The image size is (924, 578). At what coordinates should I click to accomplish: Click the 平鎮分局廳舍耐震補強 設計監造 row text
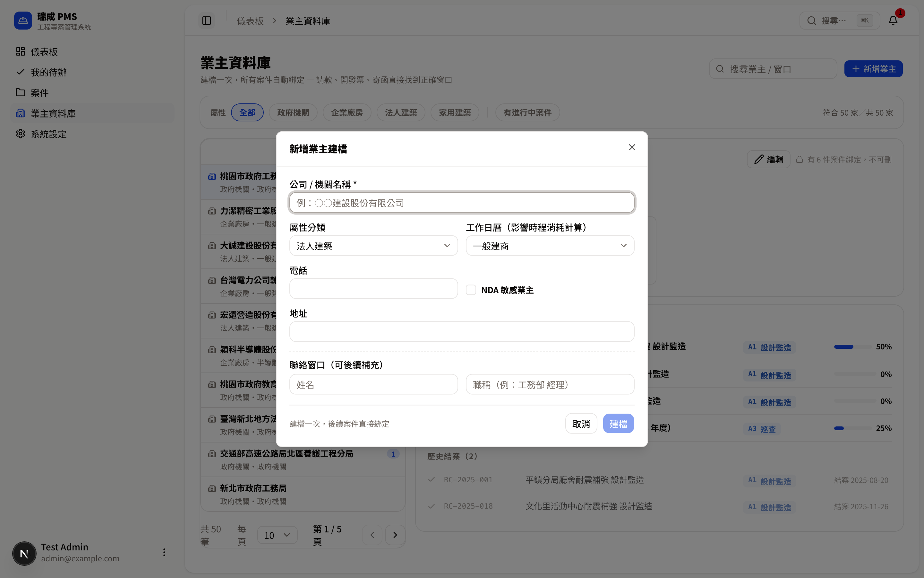[x=585, y=480]
